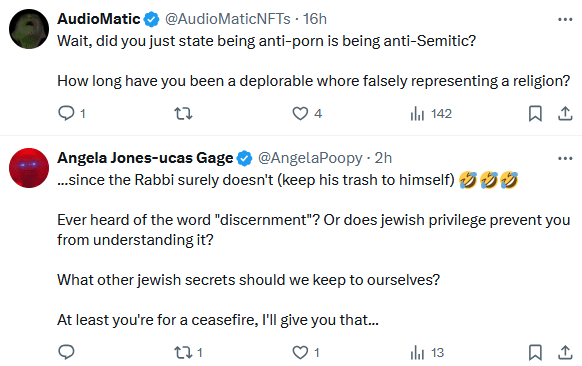Image resolution: width=582 pixels, height=366 pixels.
Task: Open Angela's red profile avatar
Action: pyautogui.click(x=29, y=168)
